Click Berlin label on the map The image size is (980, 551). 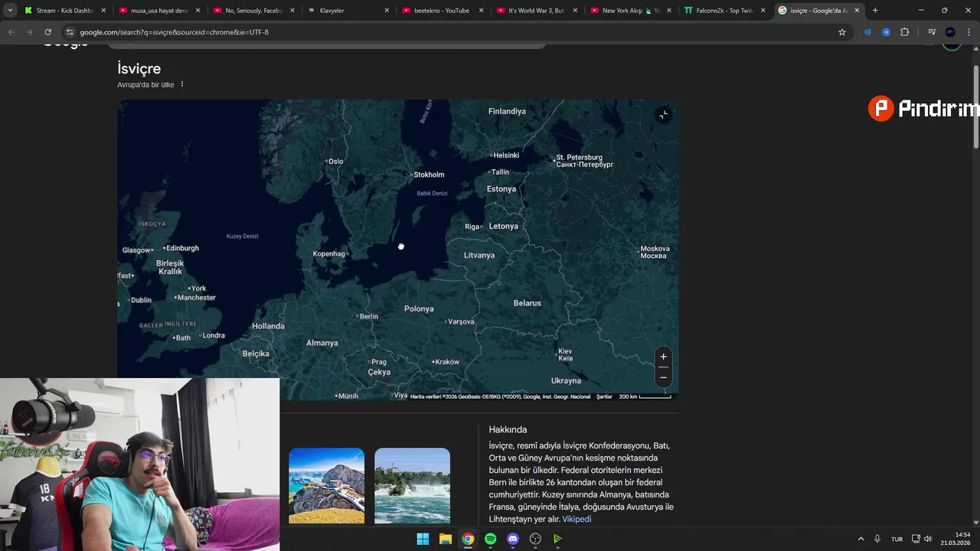[x=367, y=316]
